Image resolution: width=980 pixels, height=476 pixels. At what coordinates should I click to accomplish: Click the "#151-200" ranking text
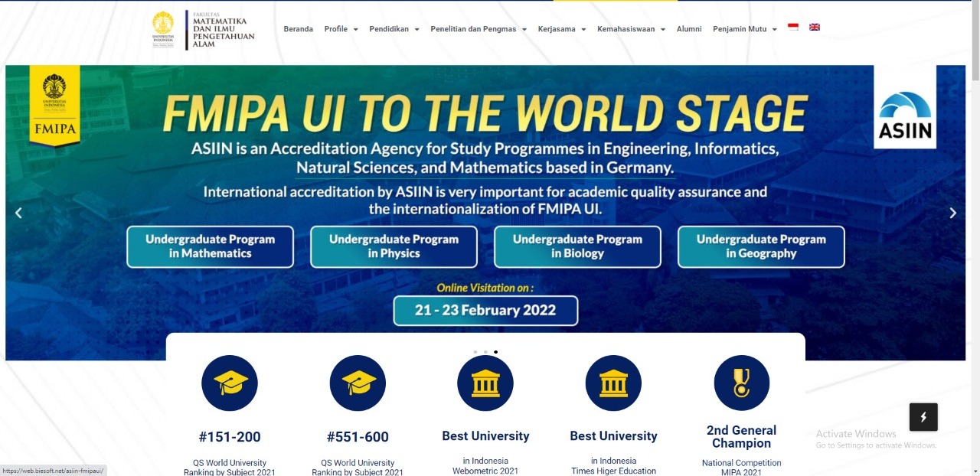point(230,437)
